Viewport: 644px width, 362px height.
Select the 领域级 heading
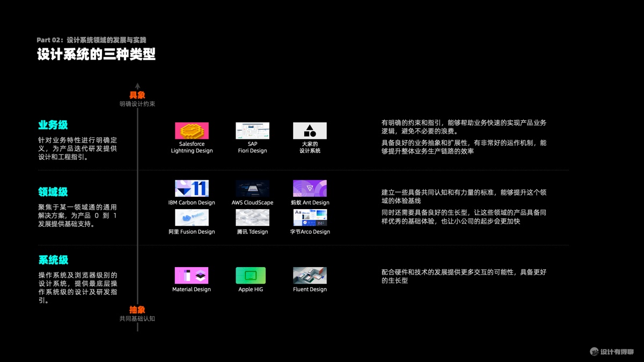(x=53, y=192)
